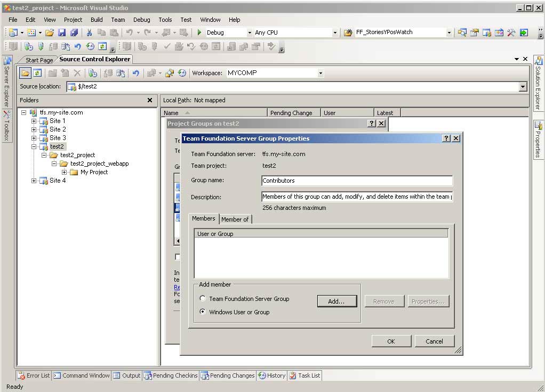Click the help question mark in Group Properties title
This screenshot has width=545, height=392.
[x=446, y=138]
